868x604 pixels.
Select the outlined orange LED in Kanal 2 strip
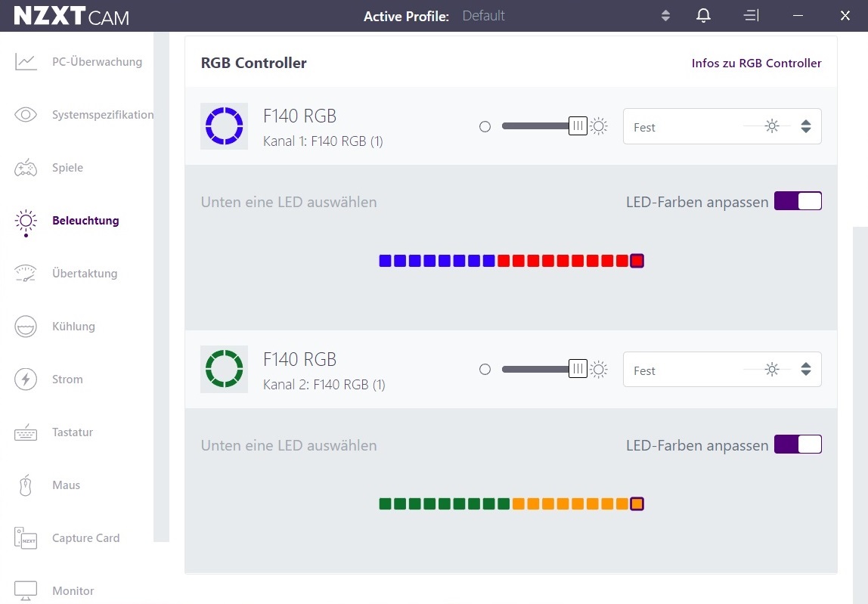[x=637, y=503]
